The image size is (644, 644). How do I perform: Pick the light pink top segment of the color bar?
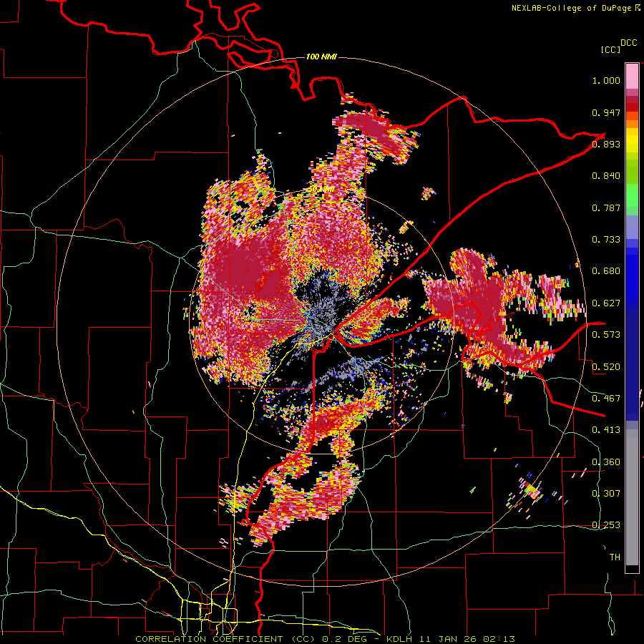click(x=632, y=77)
